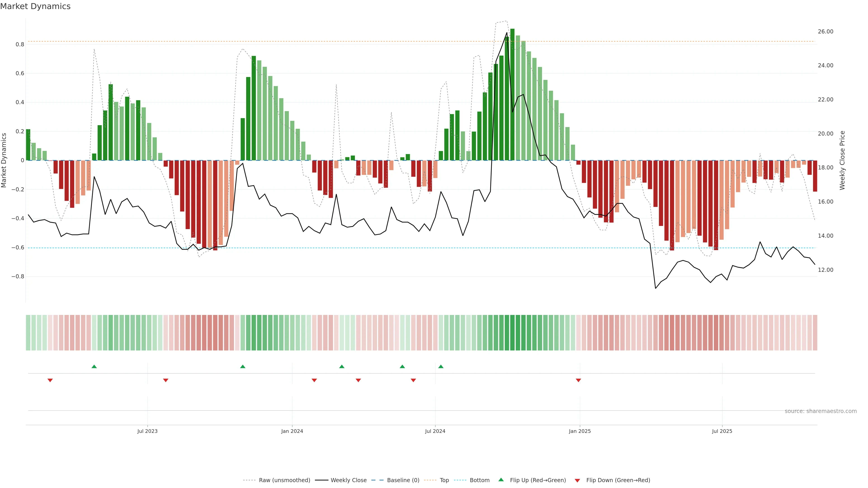The image size is (868, 488).
Task: Click the Jul 2024 x-axis label
Action: tap(435, 431)
